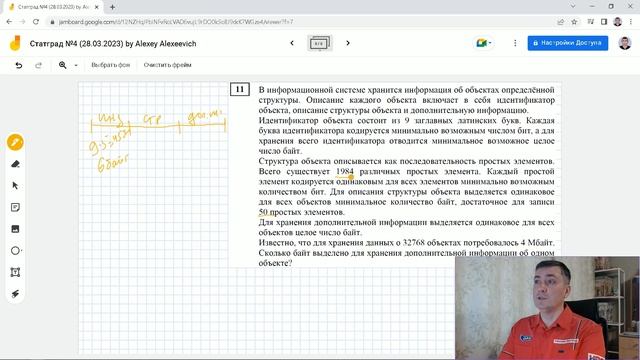Click the underlined 50 простых элементов
The height and width of the screenshot is (360, 640).
[301, 212]
